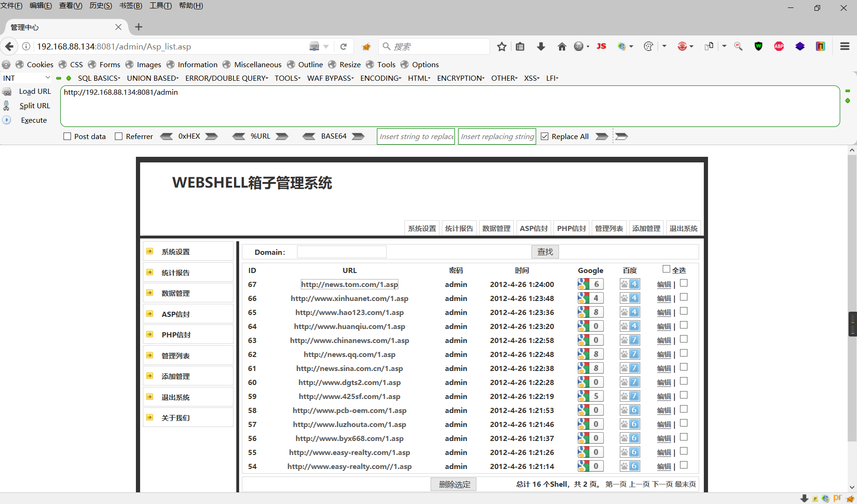Click the HackBar URL text area
Viewport: 857px width, 504px height.
450,106
